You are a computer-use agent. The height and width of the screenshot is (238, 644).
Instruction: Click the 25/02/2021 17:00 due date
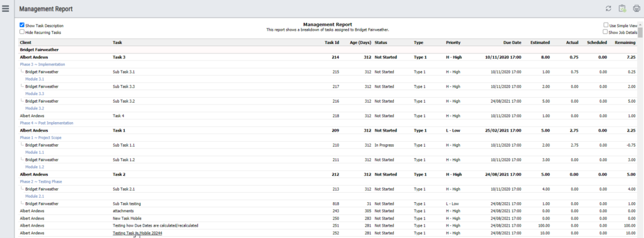coord(503,130)
